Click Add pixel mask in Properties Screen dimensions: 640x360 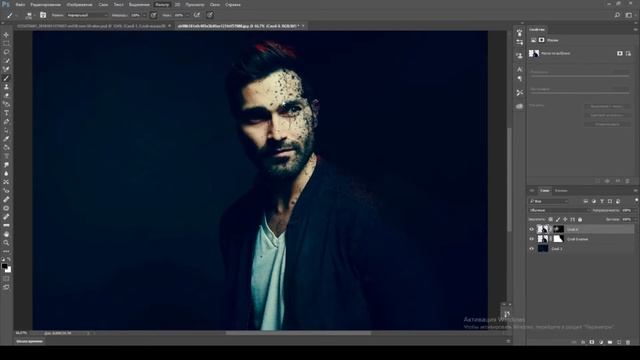pos(620,53)
